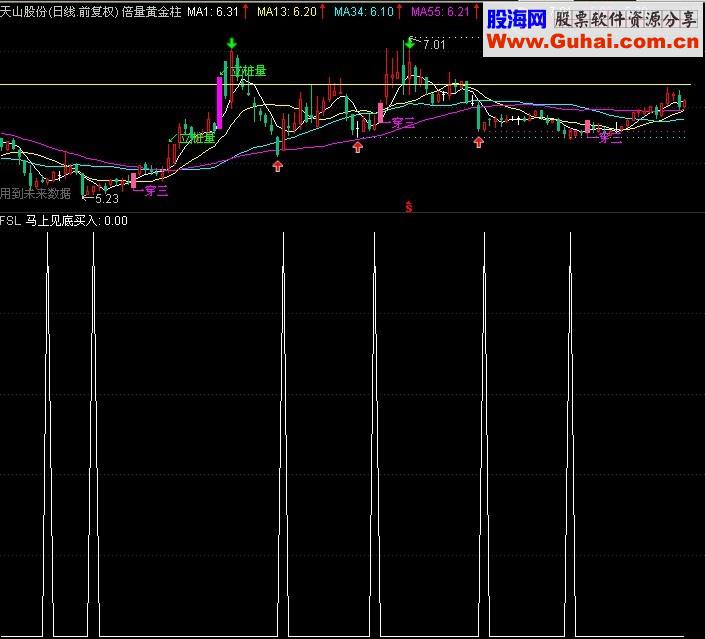The image size is (705, 639).
Task: Click the fourth spike in the FSL panel
Action: coord(375,434)
